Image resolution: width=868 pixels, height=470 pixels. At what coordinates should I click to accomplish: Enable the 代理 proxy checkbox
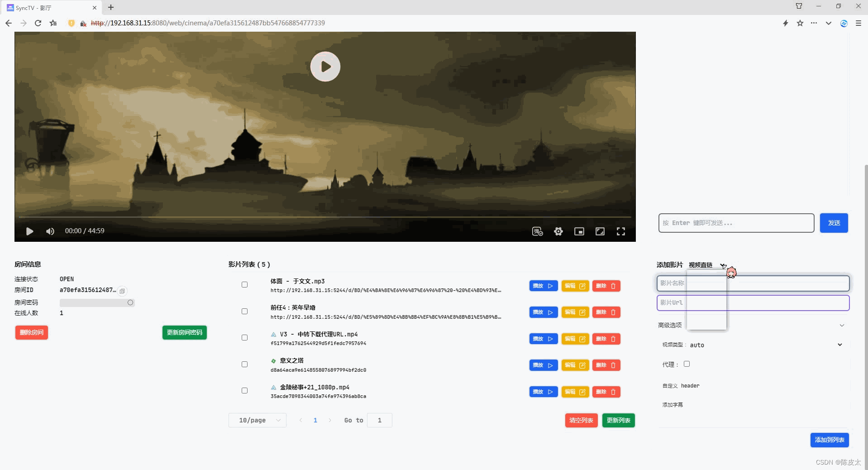tap(687, 364)
